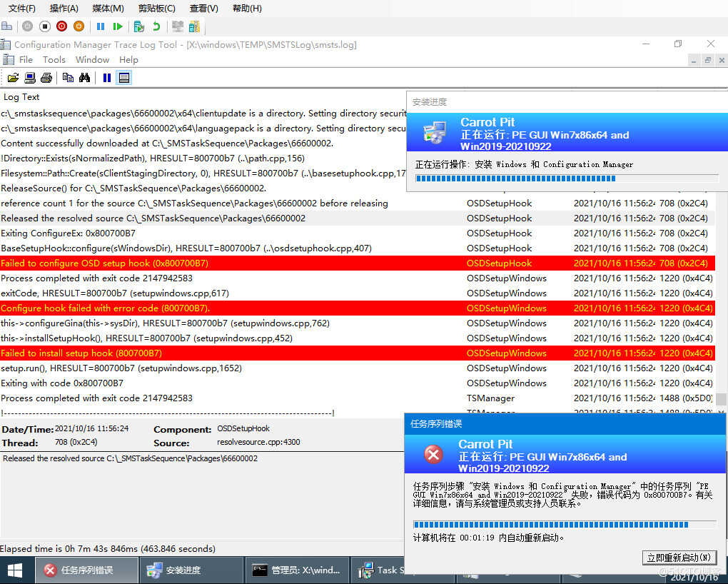Click the Hyper-V Ctrl+Alt+Del toolbar icon
The image size is (728, 584).
coord(7,26)
